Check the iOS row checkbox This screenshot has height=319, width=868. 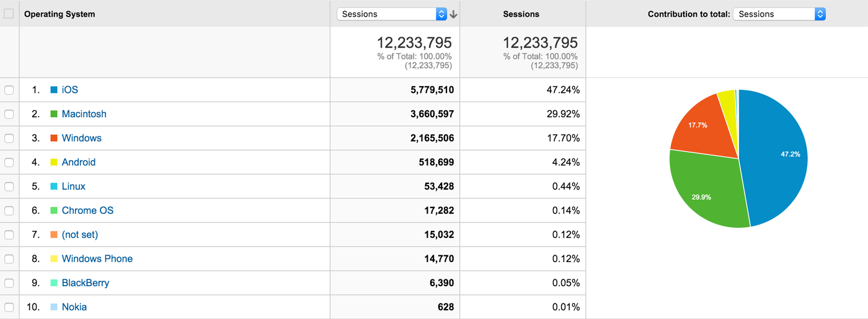[9, 90]
